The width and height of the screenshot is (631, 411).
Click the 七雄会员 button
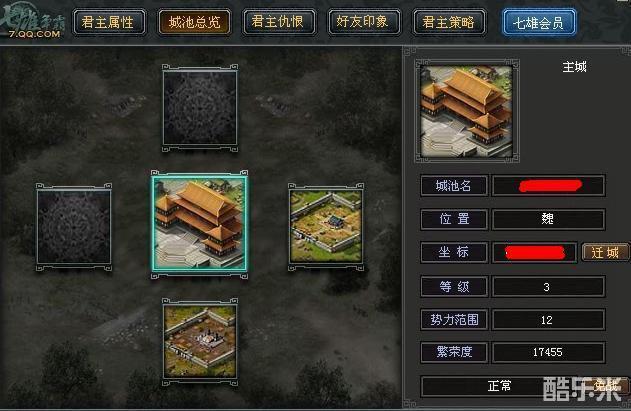(x=539, y=23)
